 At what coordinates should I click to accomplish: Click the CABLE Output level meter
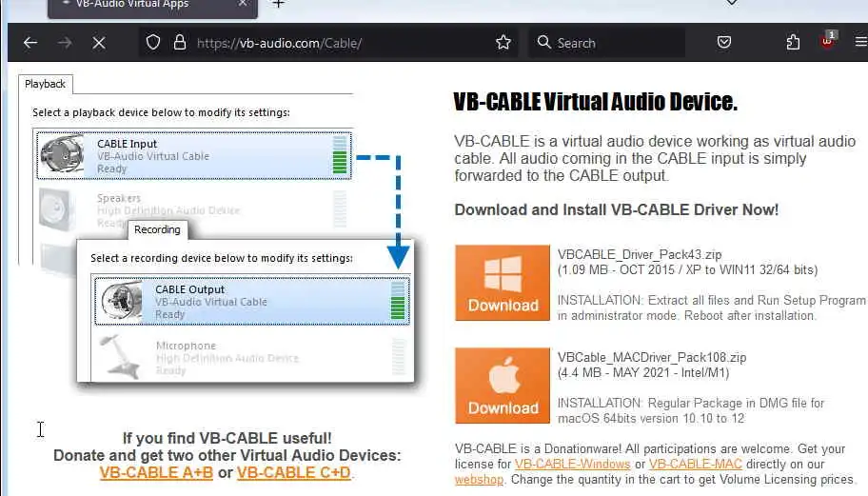[x=398, y=301]
